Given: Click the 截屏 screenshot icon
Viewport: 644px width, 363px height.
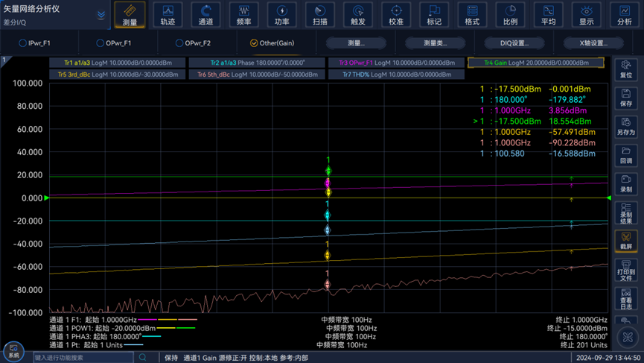Looking at the screenshot, I should pos(626,241).
